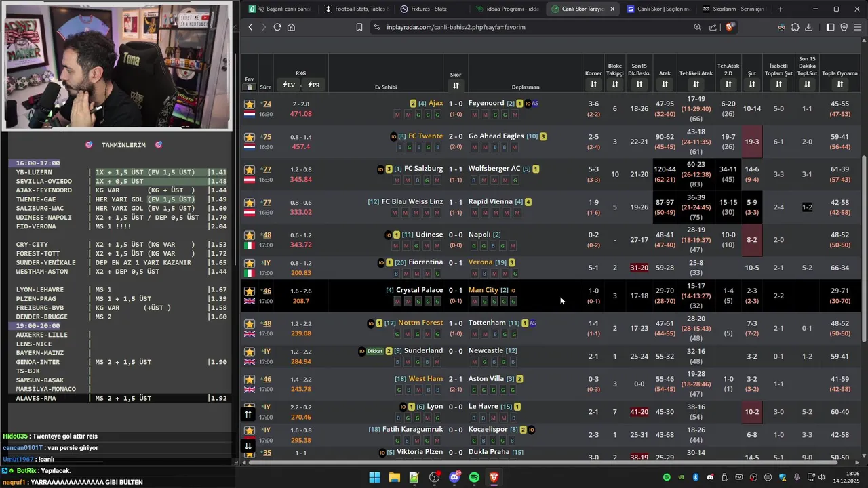Screen dimensions: 868x488
Task: Open minute 75 link for FC Twente
Action: pos(267,136)
